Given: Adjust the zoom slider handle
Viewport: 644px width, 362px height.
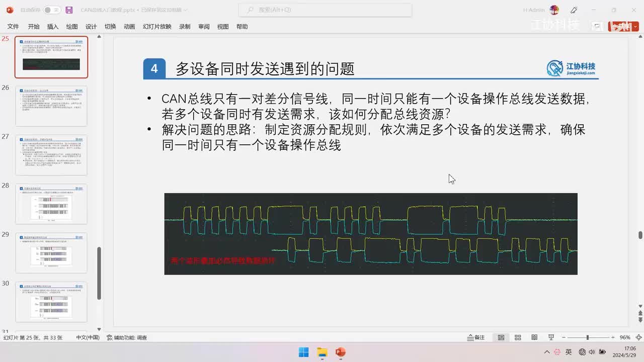Looking at the screenshot, I should click(x=587, y=337).
